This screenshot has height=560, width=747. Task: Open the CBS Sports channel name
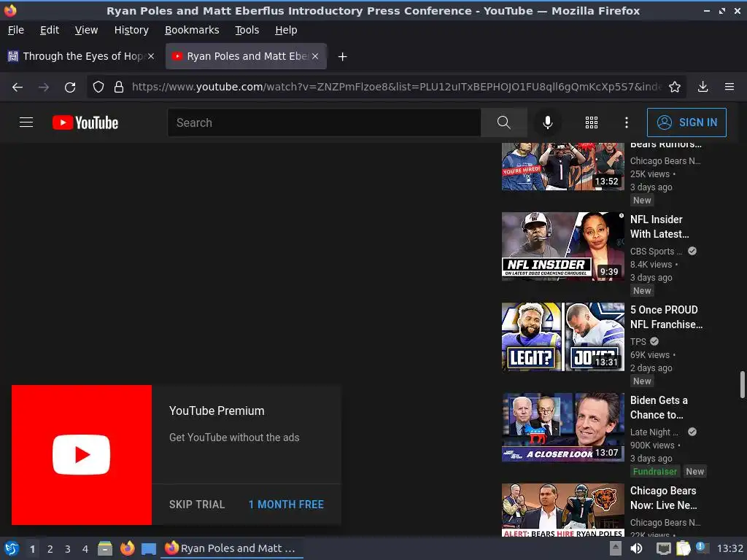[x=656, y=252]
